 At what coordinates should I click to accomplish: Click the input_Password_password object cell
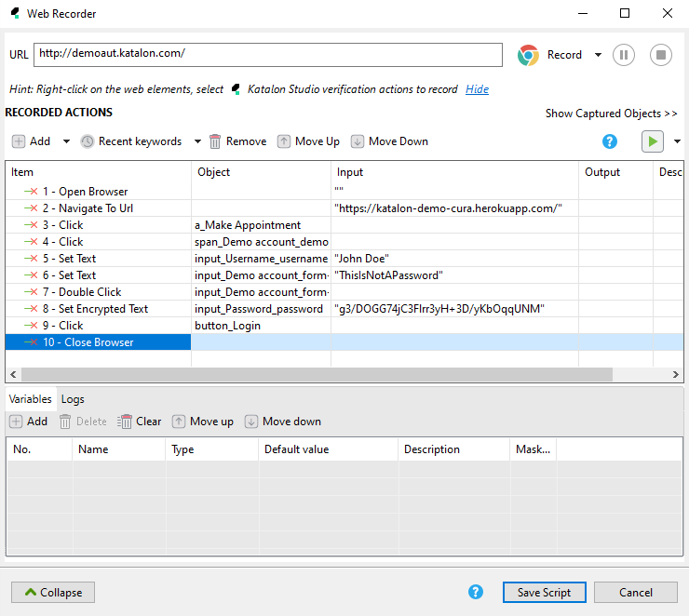261,309
